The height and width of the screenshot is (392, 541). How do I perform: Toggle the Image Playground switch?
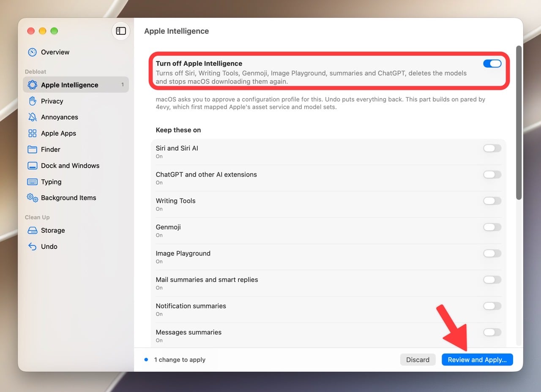492,253
